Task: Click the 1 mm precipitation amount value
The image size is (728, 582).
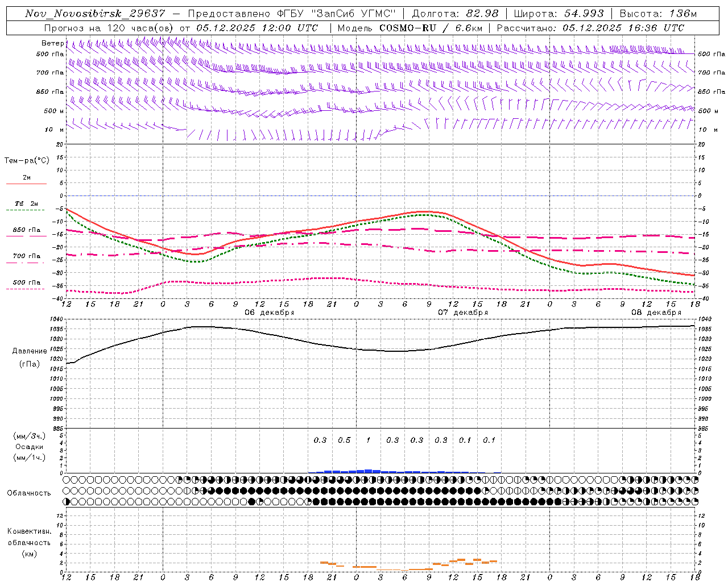Action: point(368,440)
